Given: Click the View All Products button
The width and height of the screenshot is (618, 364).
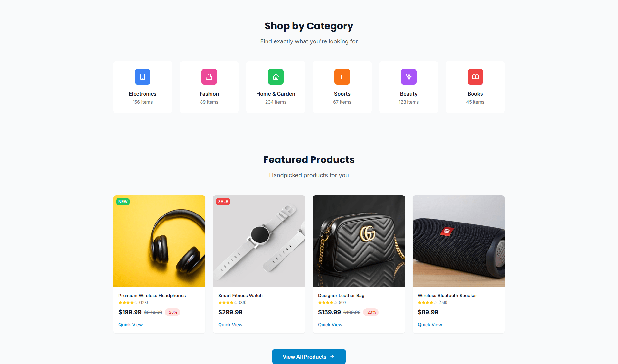Looking at the screenshot, I should (309, 357).
